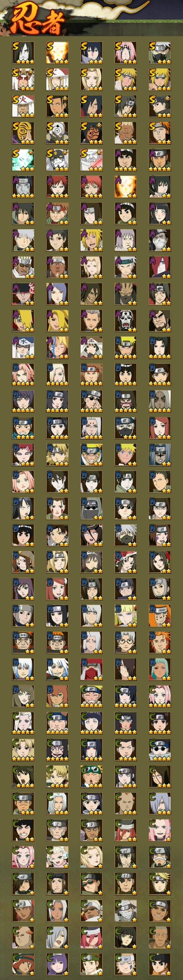
Task: Choose the B-rank teal-haired dark-skinned ninja
Action: 160,669
